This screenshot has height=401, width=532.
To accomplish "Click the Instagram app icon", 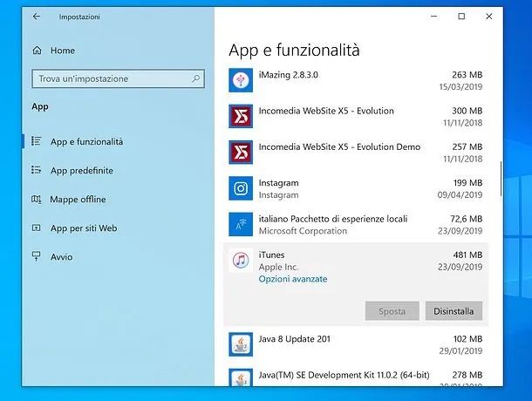I will pyautogui.click(x=241, y=188).
